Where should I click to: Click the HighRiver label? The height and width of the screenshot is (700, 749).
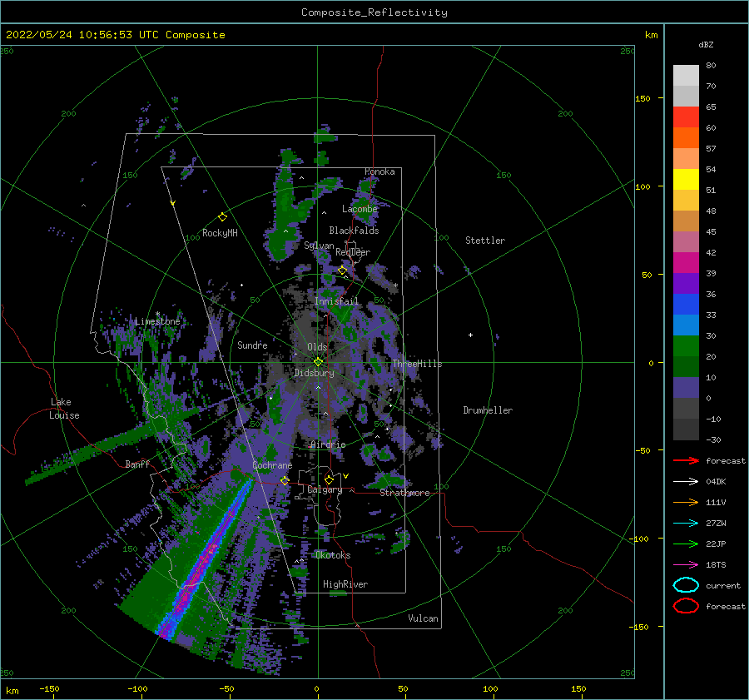[x=345, y=584]
